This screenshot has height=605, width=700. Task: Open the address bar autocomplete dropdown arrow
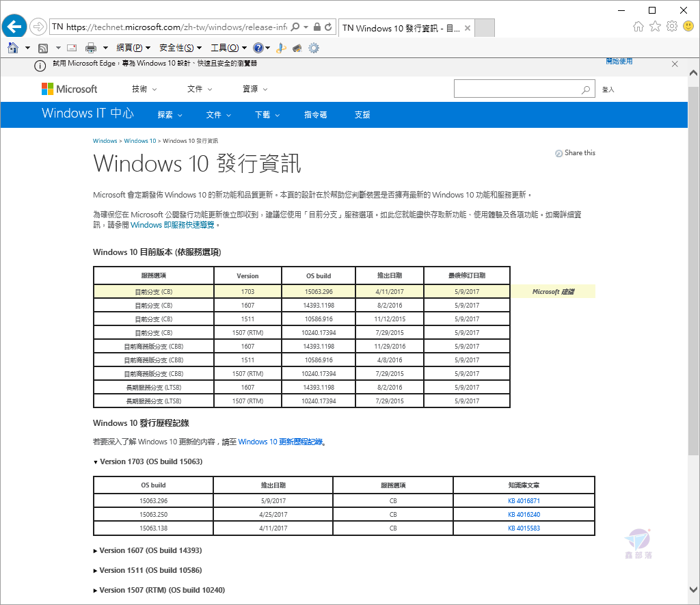click(x=306, y=27)
